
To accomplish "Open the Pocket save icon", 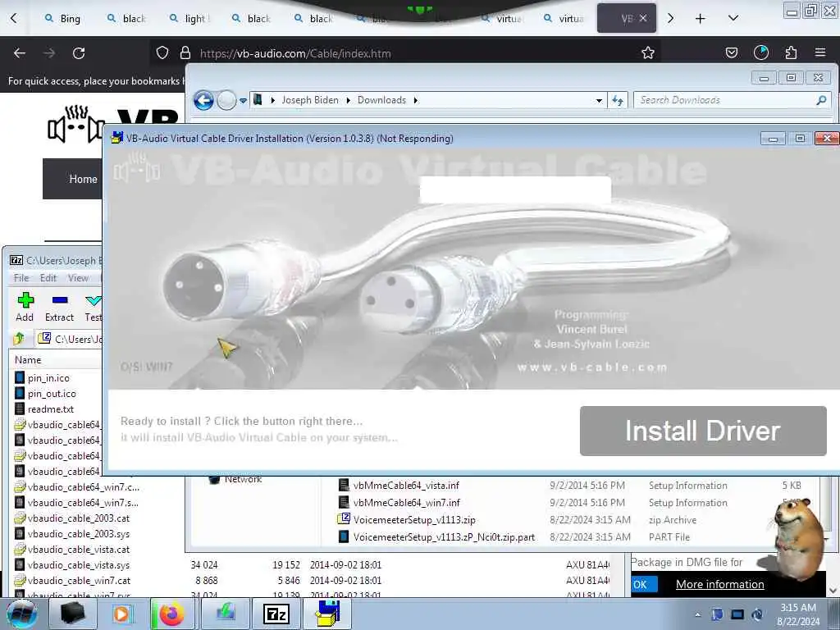I will [x=731, y=52].
